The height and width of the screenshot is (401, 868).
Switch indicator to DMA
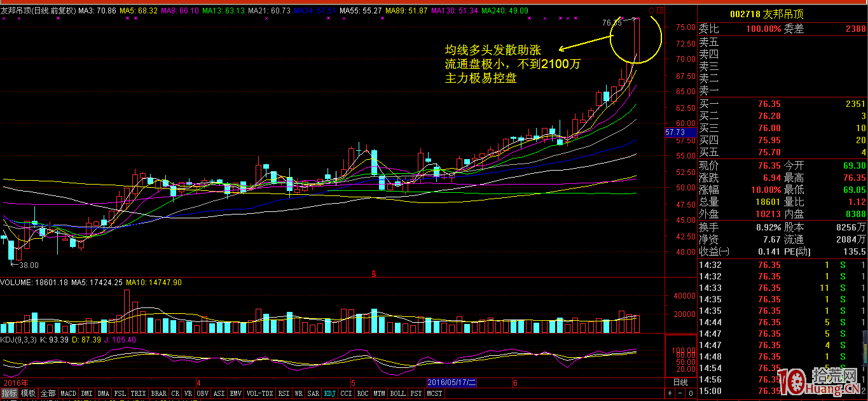[x=103, y=393]
